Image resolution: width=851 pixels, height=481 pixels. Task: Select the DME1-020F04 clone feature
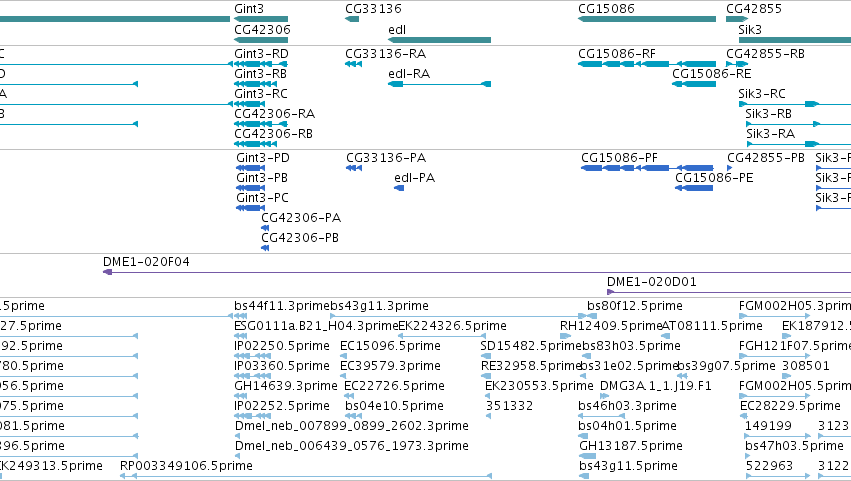click(477, 272)
